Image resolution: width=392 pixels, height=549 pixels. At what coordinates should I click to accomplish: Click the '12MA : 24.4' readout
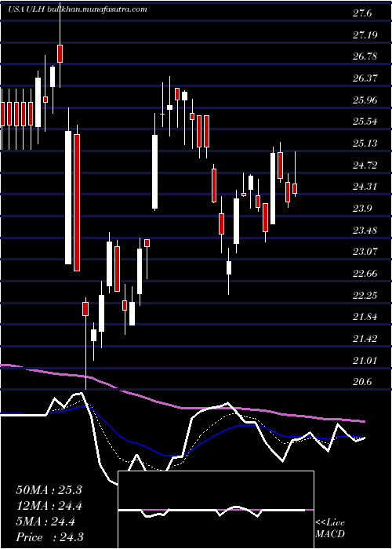point(50,506)
